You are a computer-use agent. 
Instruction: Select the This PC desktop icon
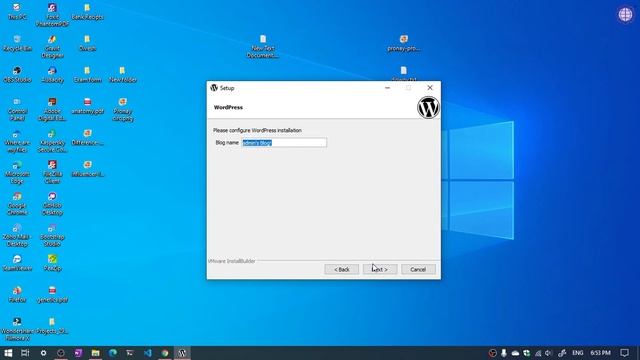pyautogui.click(x=17, y=11)
